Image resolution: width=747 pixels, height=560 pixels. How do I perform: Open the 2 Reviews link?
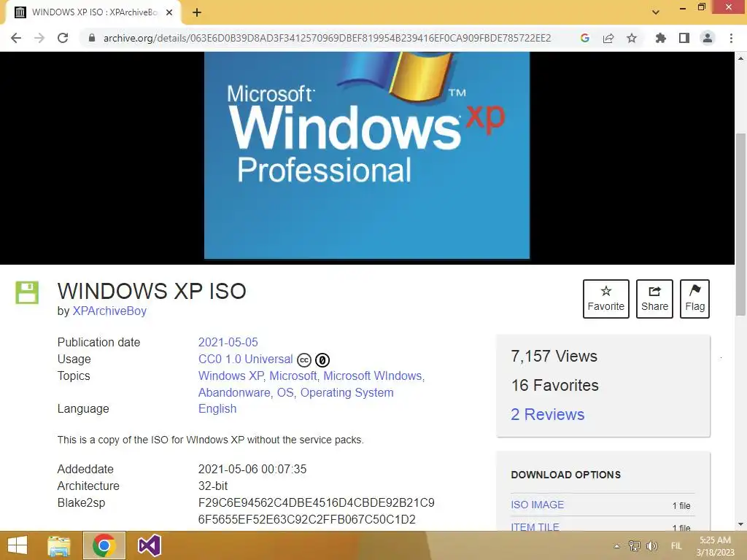click(547, 414)
